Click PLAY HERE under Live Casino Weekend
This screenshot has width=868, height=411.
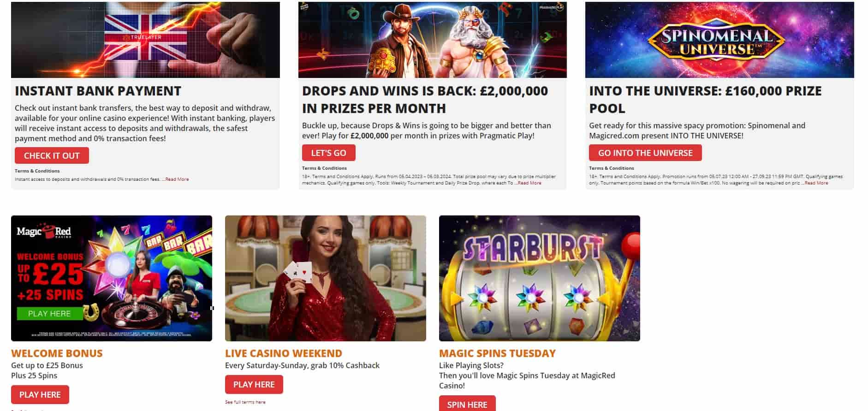point(254,384)
